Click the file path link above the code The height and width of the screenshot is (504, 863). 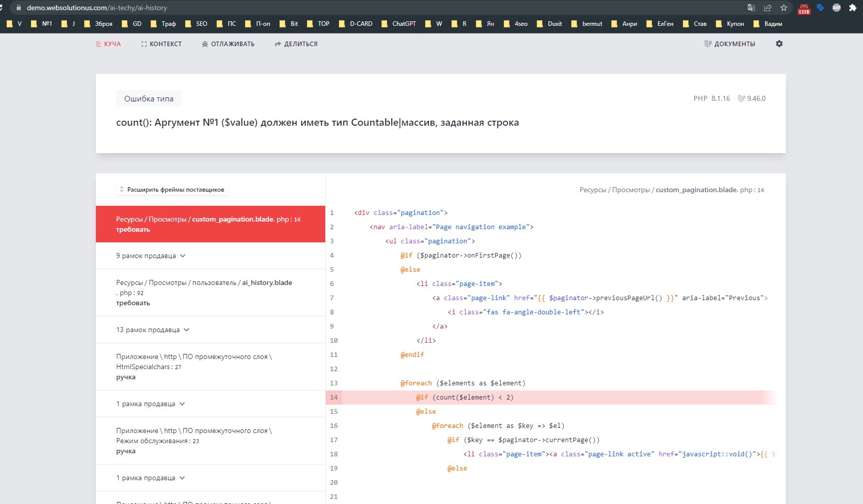[672, 190]
